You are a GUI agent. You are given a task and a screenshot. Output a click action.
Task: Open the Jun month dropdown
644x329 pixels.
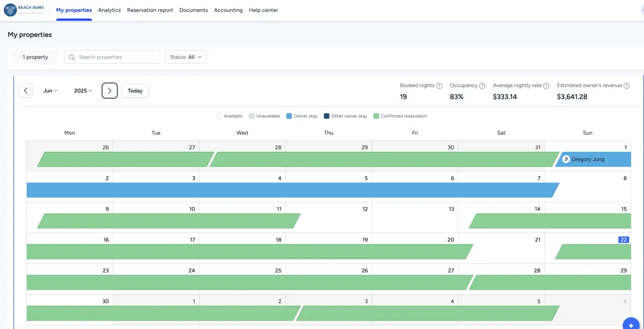pos(50,91)
